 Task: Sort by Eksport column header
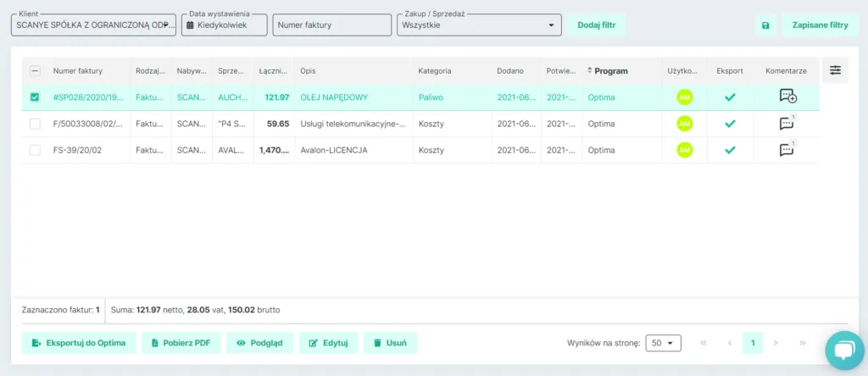coord(730,71)
